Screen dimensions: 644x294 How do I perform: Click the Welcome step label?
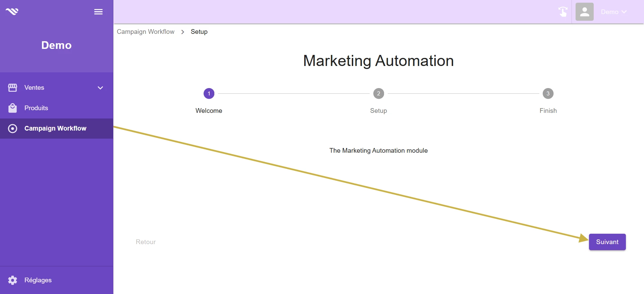click(209, 111)
